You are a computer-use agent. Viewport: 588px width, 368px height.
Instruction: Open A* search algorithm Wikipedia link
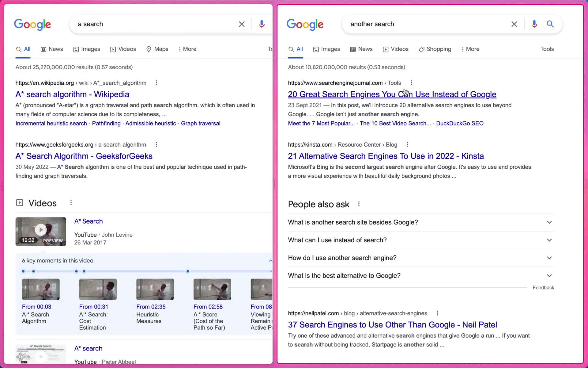click(72, 94)
